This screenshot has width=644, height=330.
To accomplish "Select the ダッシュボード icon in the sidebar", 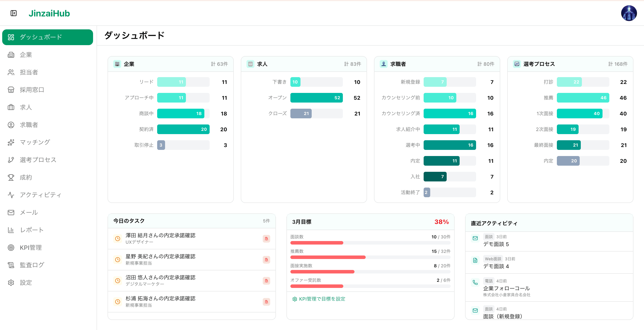I will click(11, 37).
